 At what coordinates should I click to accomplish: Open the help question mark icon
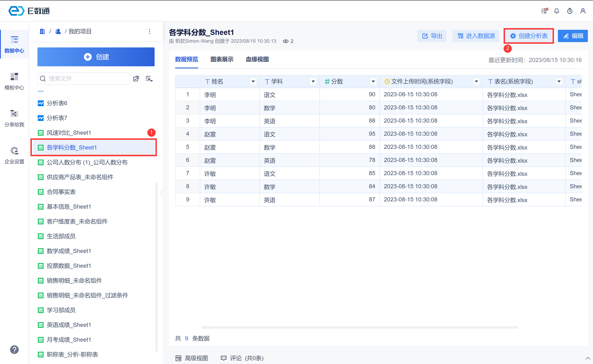pyautogui.click(x=14, y=350)
